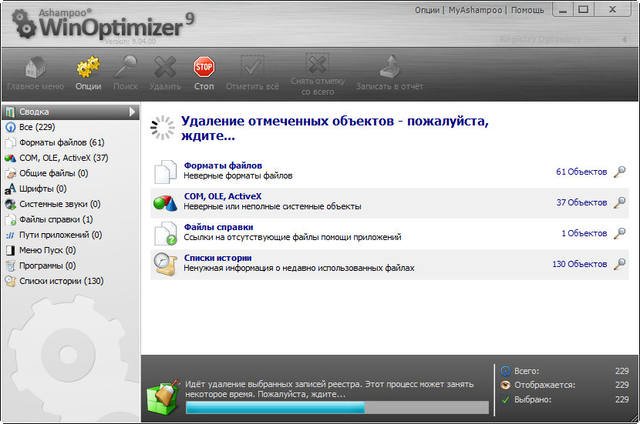This screenshot has height=424, width=640.
Task: Expand the Сводка header arrow
Action: click(x=132, y=111)
